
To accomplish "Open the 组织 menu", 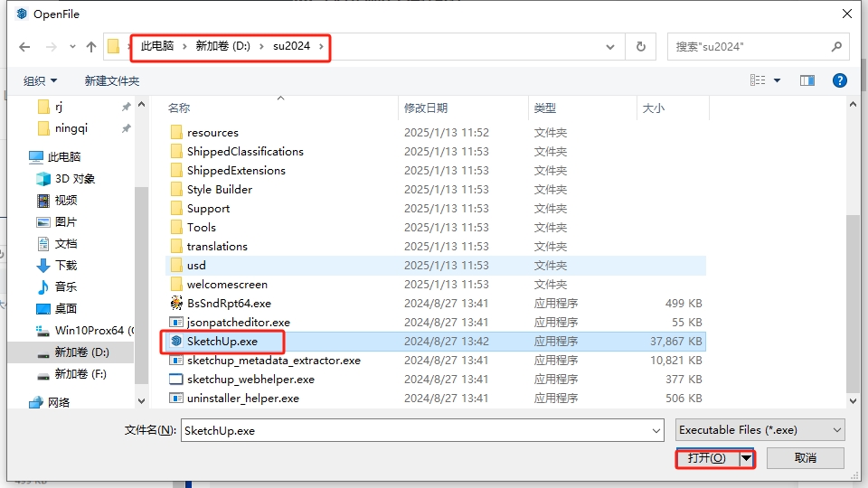I will click(x=40, y=80).
